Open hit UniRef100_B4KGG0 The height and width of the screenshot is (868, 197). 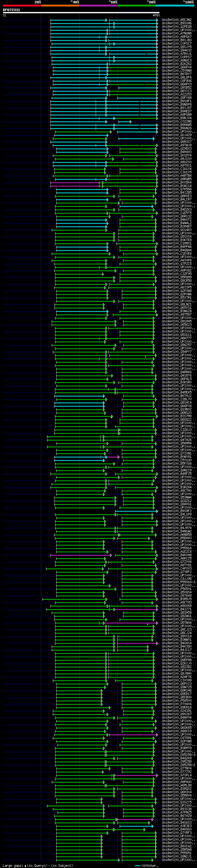[177, 829]
